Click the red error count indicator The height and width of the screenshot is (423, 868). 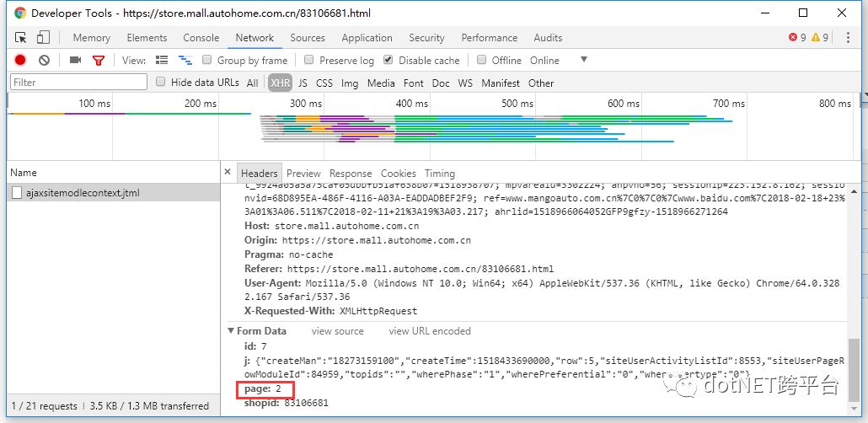(x=797, y=38)
